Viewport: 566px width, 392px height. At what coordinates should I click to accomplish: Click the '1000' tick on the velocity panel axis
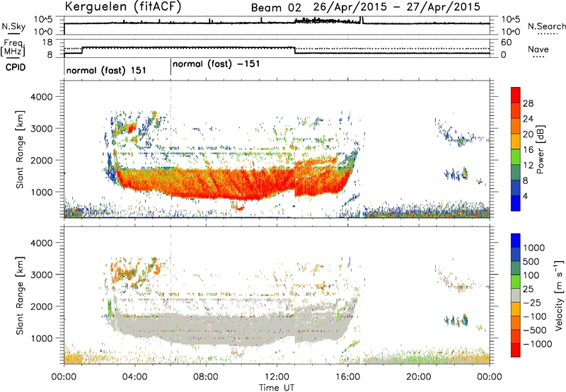[42, 338]
